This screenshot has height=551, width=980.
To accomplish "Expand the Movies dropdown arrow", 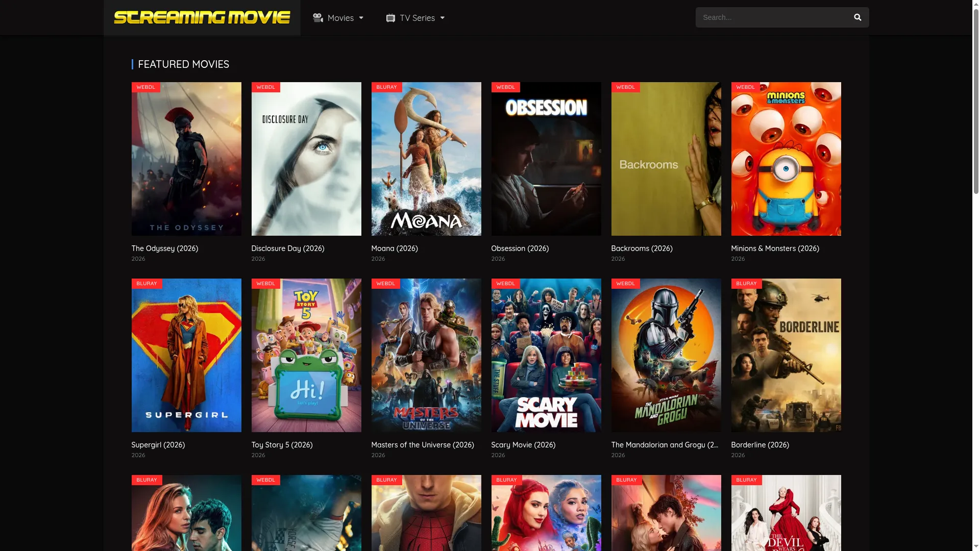I will tap(361, 18).
